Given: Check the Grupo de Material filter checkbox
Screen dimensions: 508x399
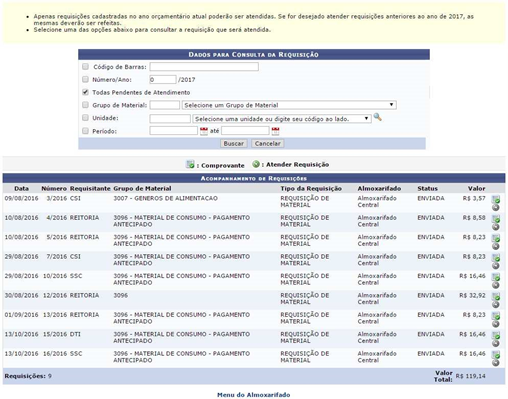Looking at the screenshot, I should pyautogui.click(x=85, y=105).
